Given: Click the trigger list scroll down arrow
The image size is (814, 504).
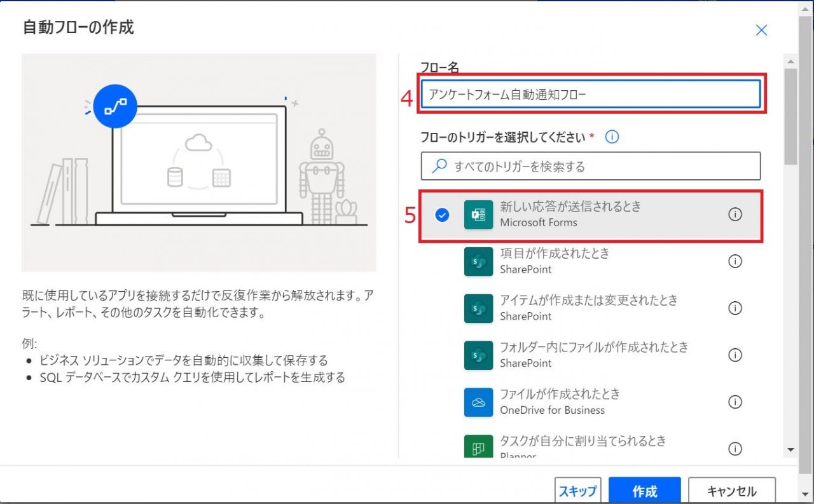Looking at the screenshot, I should click(x=791, y=449).
